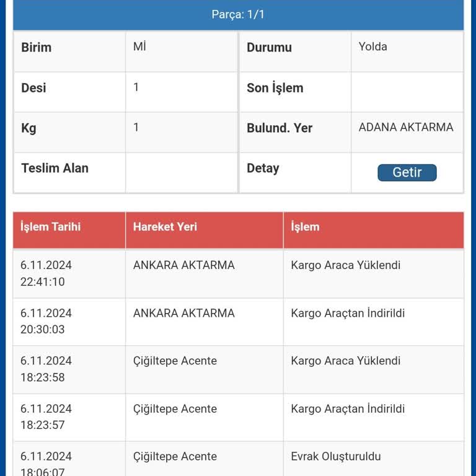The width and height of the screenshot is (476, 476).
Task: Click the İşlem column header
Action: pyautogui.click(x=305, y=227)
